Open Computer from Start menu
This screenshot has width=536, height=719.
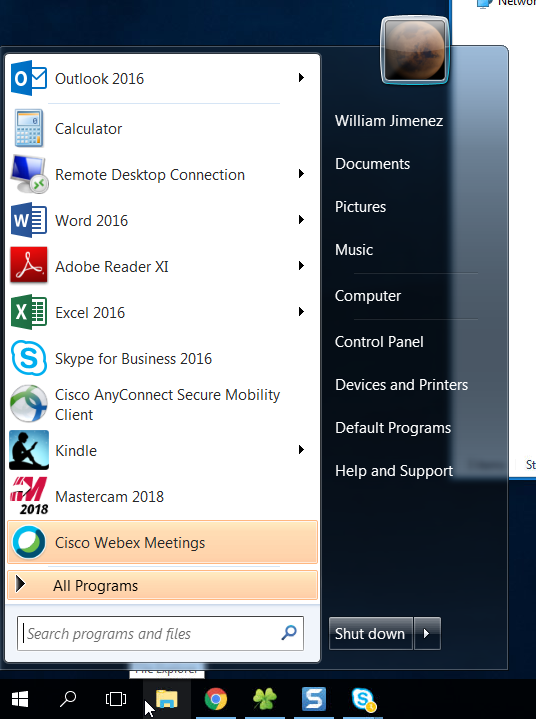click(368, 296)
